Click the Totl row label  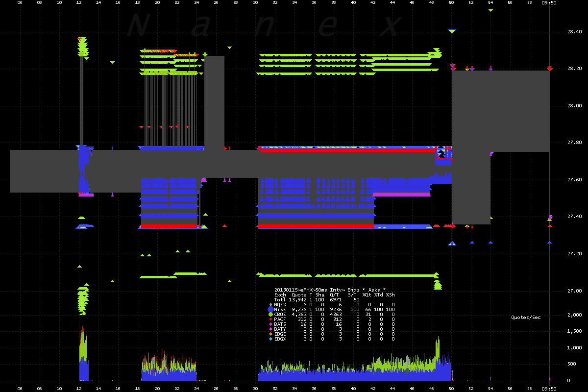[280, 299]
